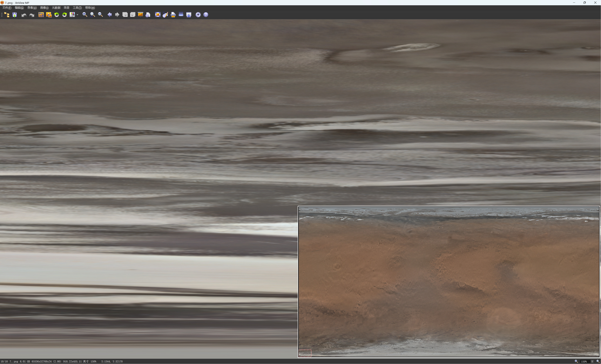Click the Save As floppy icon
This screenshot has width=601, height=364.
[15, 15]
